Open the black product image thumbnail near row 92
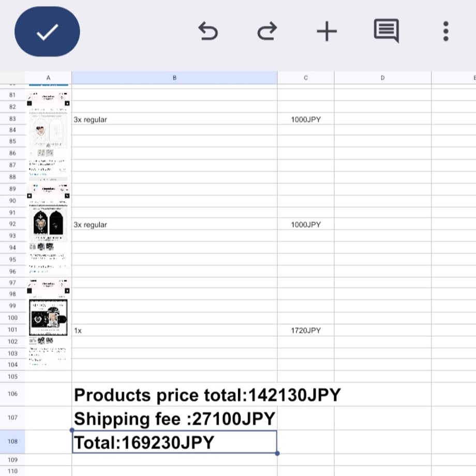Viewport: 476px width, 476px height. pos(48,229)
